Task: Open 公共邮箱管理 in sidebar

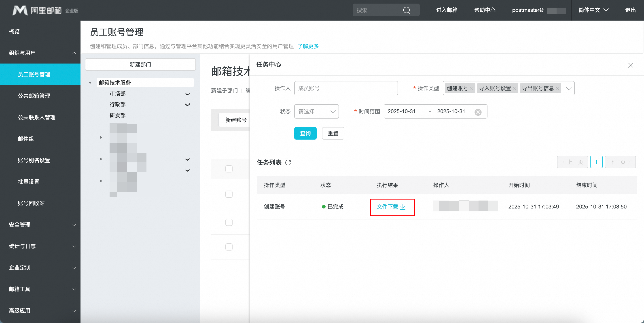Action: coord(34,96)
